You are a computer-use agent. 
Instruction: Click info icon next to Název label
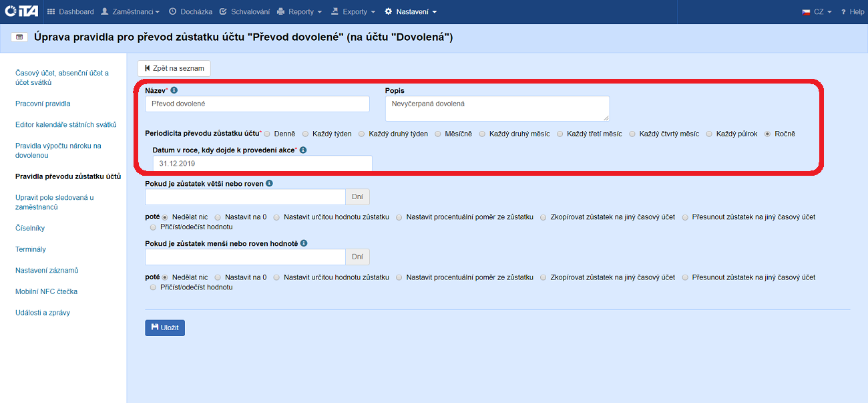174,90
